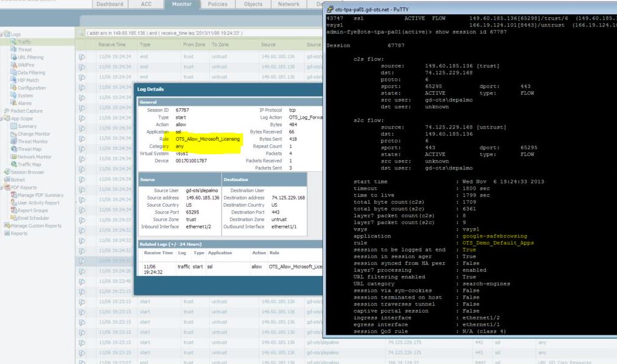
Task: Open the Session Browser icon
Action: 7,172
